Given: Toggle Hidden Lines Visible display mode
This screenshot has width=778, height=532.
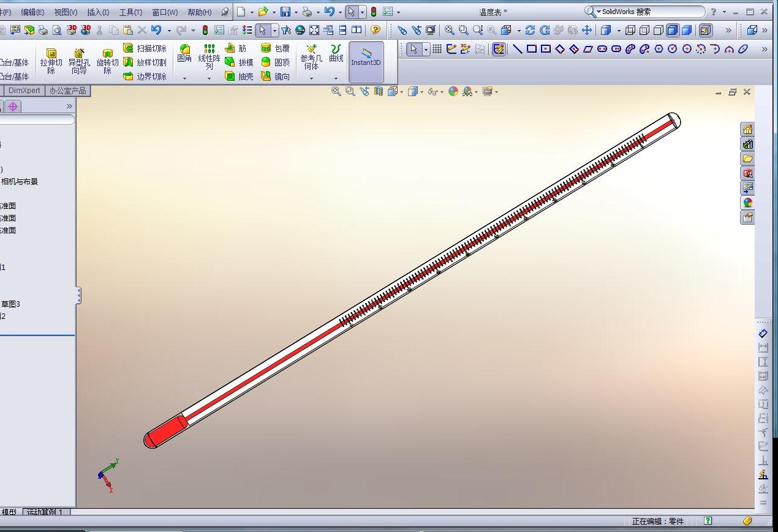Looking at the screenshot, I should (644, 30).
